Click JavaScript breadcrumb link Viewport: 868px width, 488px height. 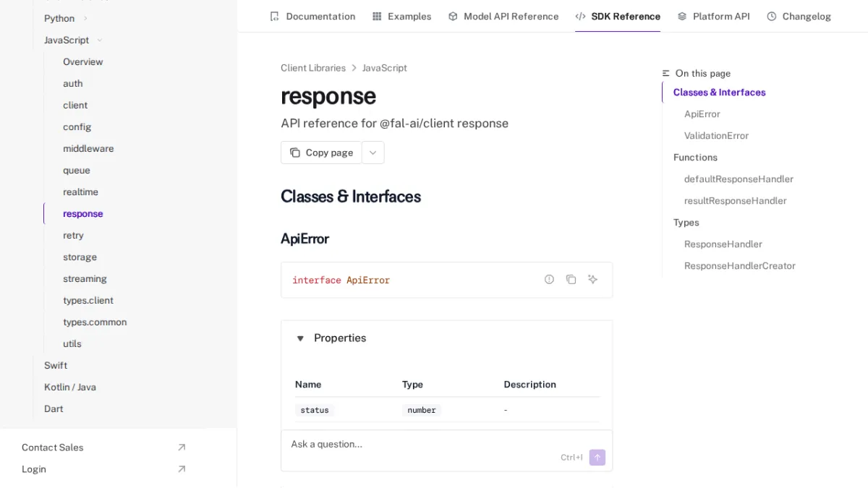[x=385, y=68]
